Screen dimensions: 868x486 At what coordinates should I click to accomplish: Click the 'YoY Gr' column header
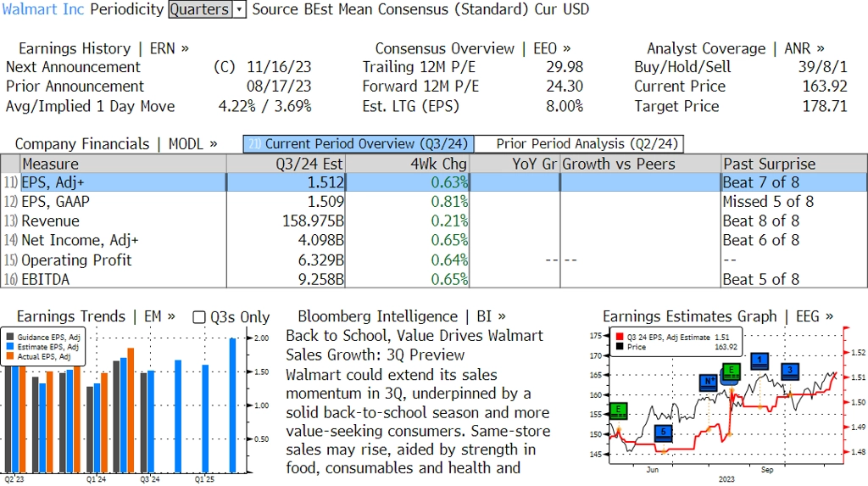(x=515, y=164)
